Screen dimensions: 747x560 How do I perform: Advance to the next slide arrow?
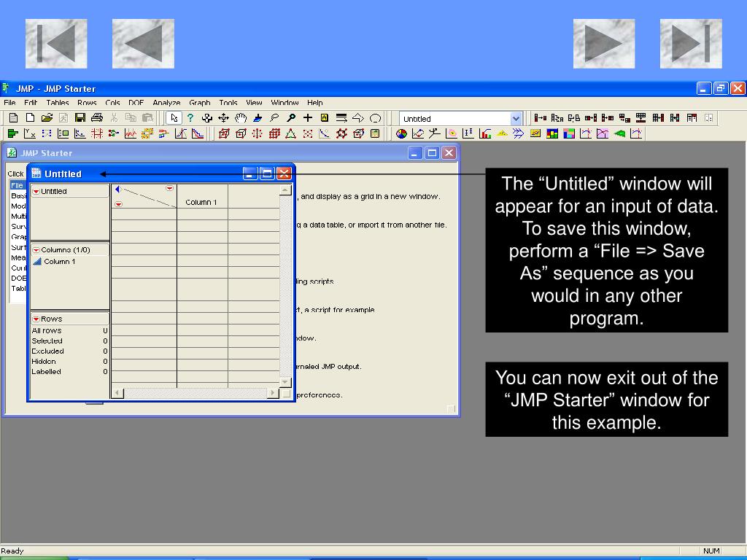[x=603, y=43]
